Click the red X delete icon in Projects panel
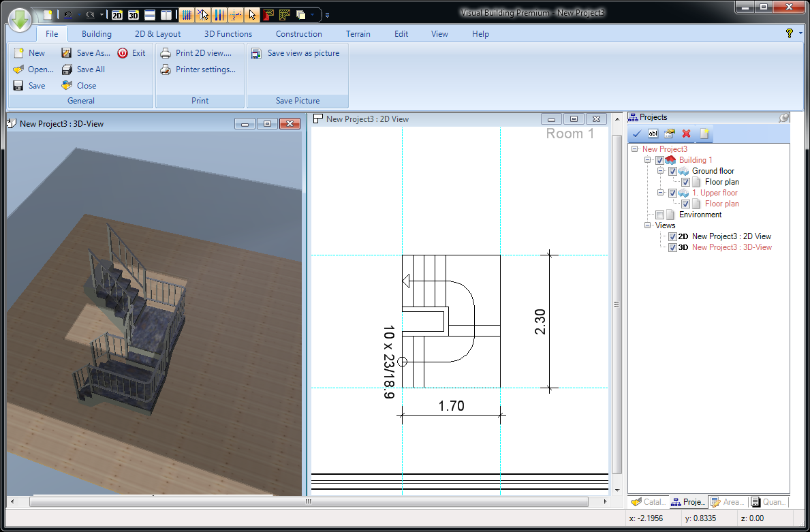The image size is (810, 532). [x=686, y=134]
